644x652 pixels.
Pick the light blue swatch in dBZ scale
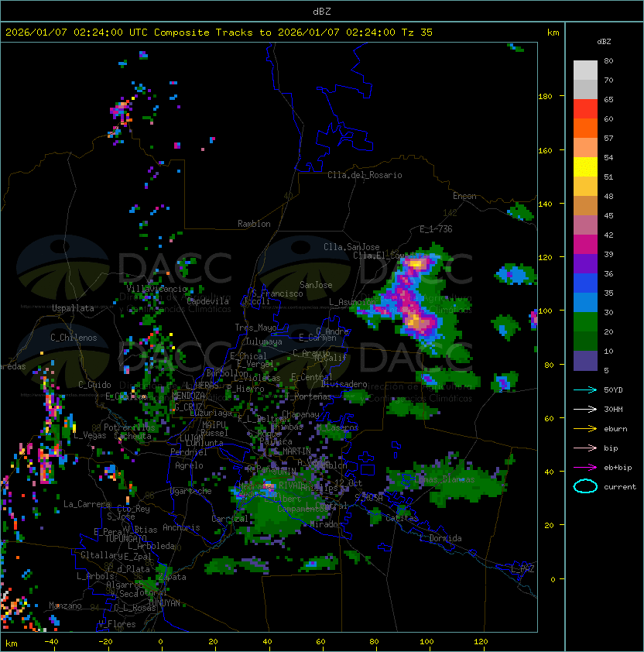coord(585,303)
